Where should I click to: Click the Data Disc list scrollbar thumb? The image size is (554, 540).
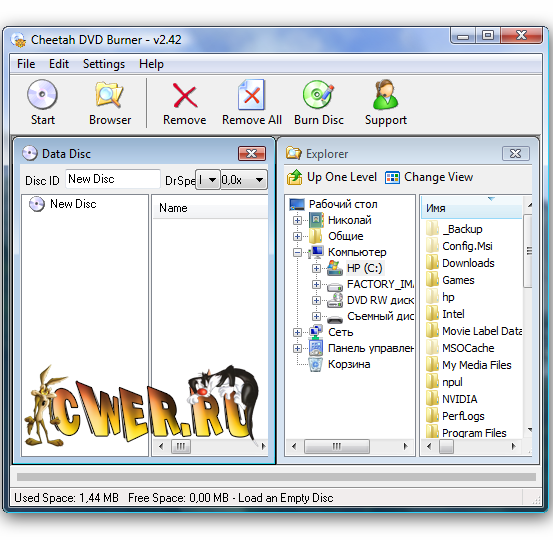[x=181, y=446]
